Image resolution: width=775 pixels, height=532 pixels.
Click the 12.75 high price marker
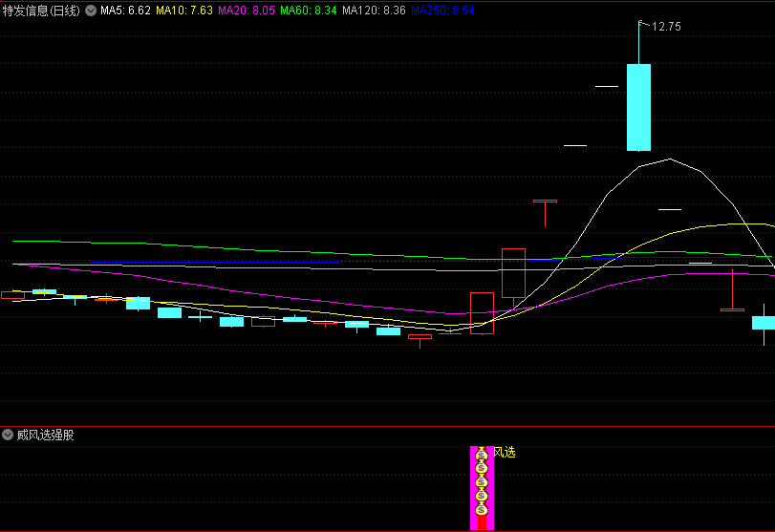[666, 27]
